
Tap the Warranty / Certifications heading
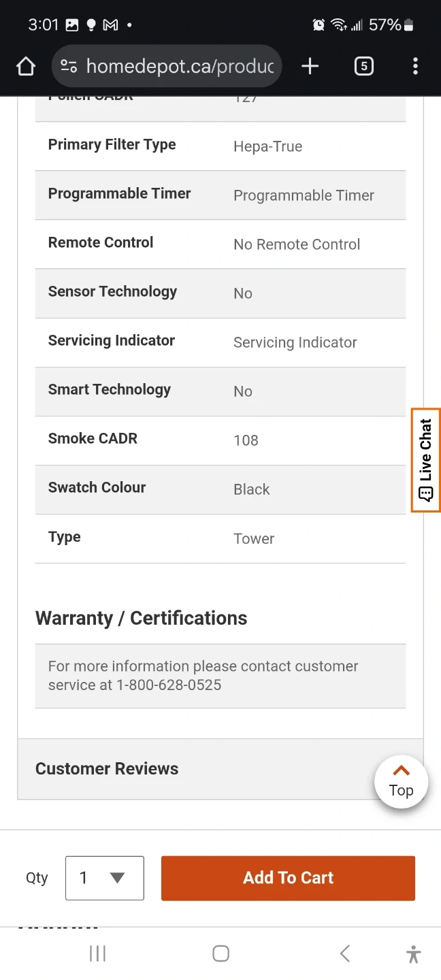(141, 618)
